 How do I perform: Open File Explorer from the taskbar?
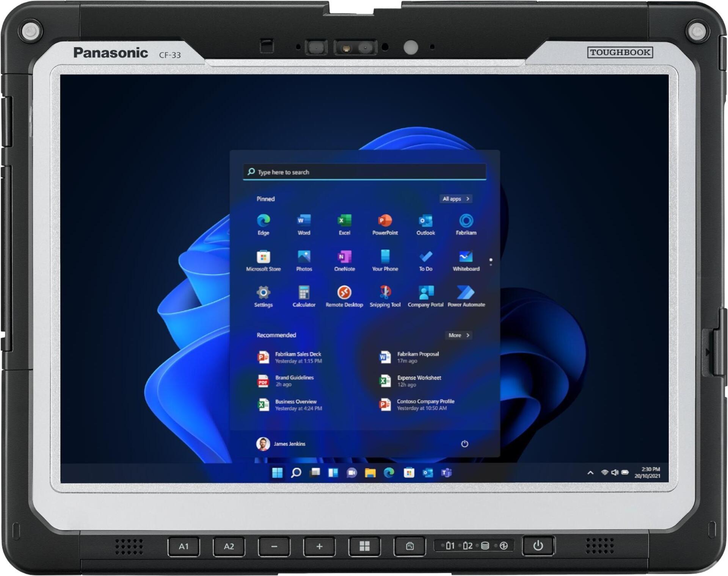click(370, 473)
